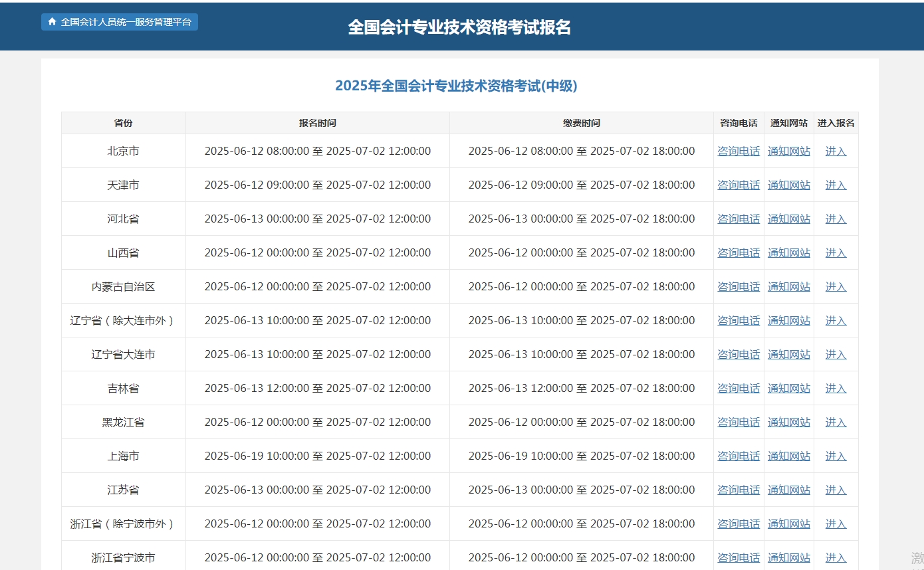This screenshot has width=924, height=570.
Task: Click 进入 to register for 北京市
Action: [x=836, y=151]
